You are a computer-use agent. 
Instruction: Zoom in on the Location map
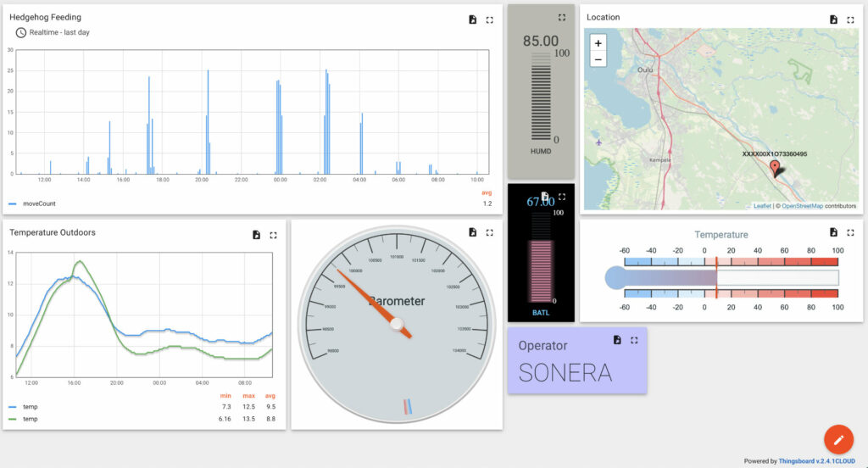[x=598, y=42]
